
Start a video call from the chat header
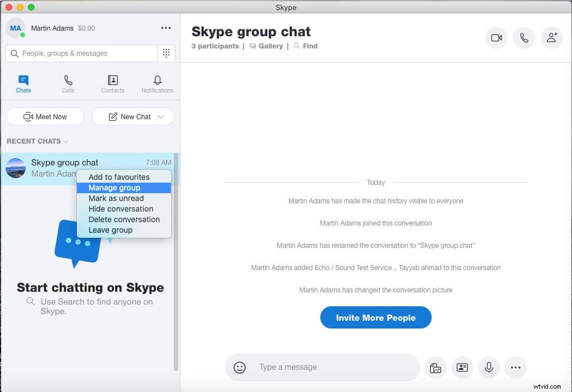tap(496, 37)
